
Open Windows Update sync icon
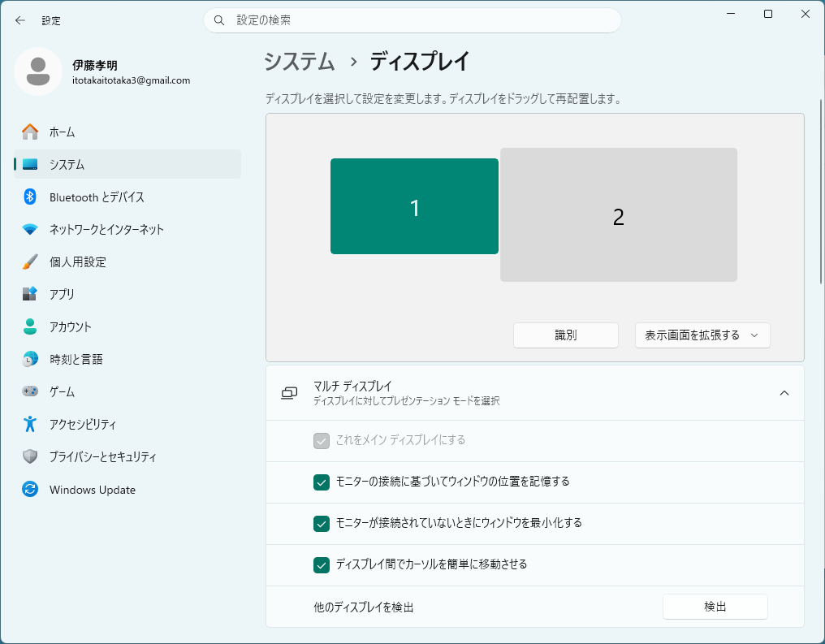tap(30, 490)
